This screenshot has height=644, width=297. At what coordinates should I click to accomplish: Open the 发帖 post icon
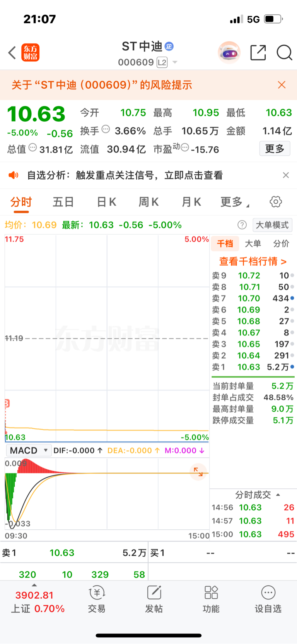154,599
